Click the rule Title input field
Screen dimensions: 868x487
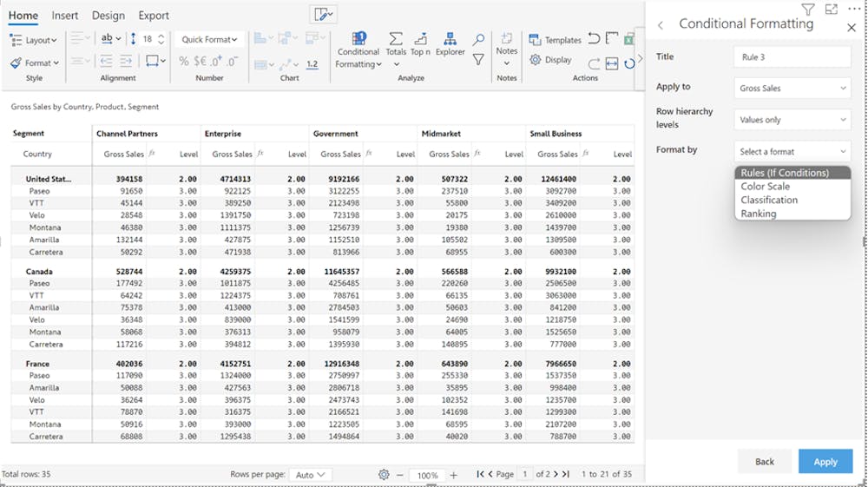click(x=792, y=57)
